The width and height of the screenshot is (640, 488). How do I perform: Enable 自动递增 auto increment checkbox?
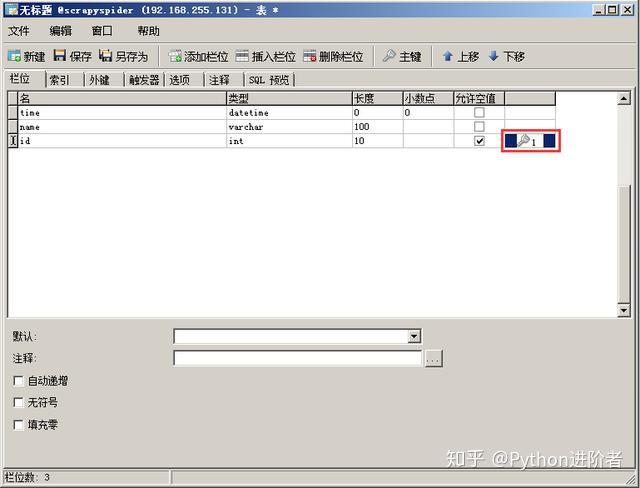click(18, 381)
